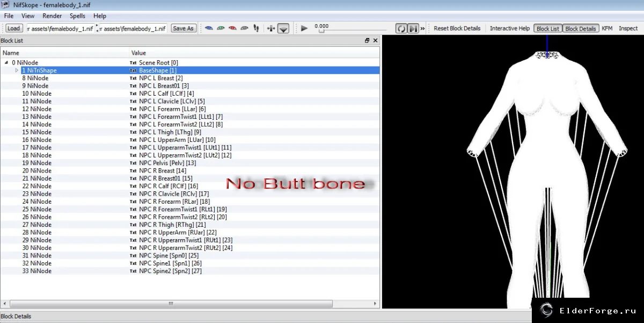
Task: Play the animation
Action: [x=304, y=28]
